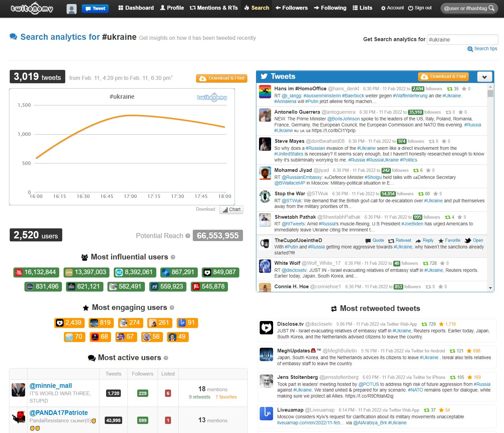
Task: Click Download & Print above the chart
Action: coord(222,78)
